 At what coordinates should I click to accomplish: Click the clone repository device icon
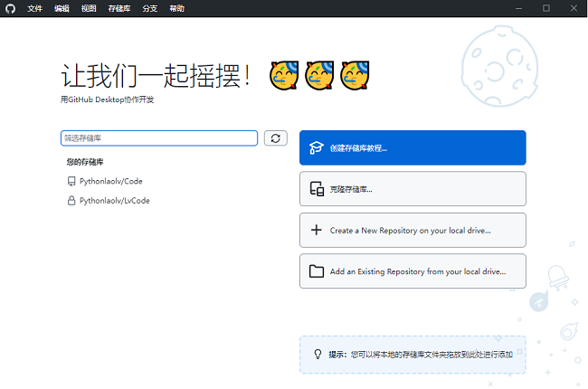(316, 189)
